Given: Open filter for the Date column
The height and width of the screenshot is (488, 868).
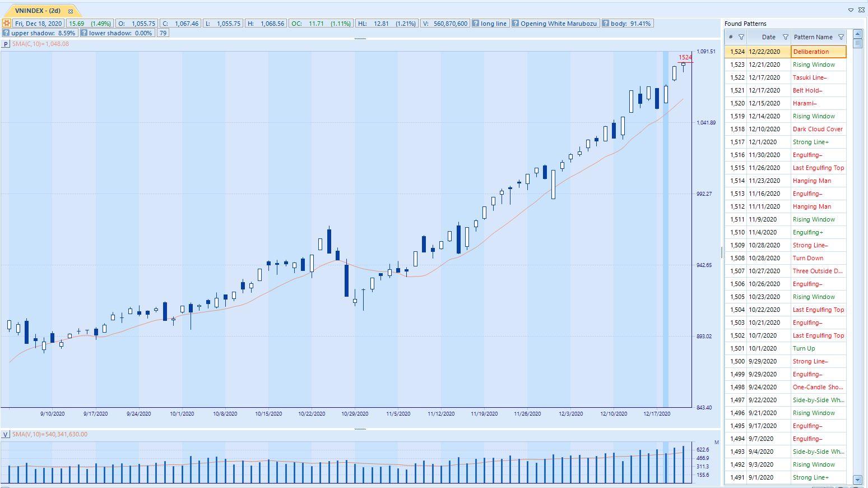Looking at the screenshot, I should [x=785, y=37].
